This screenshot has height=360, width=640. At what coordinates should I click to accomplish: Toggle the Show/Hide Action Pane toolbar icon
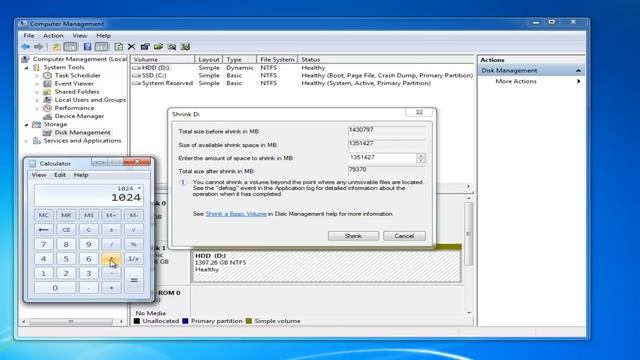[x=102, y=47]
